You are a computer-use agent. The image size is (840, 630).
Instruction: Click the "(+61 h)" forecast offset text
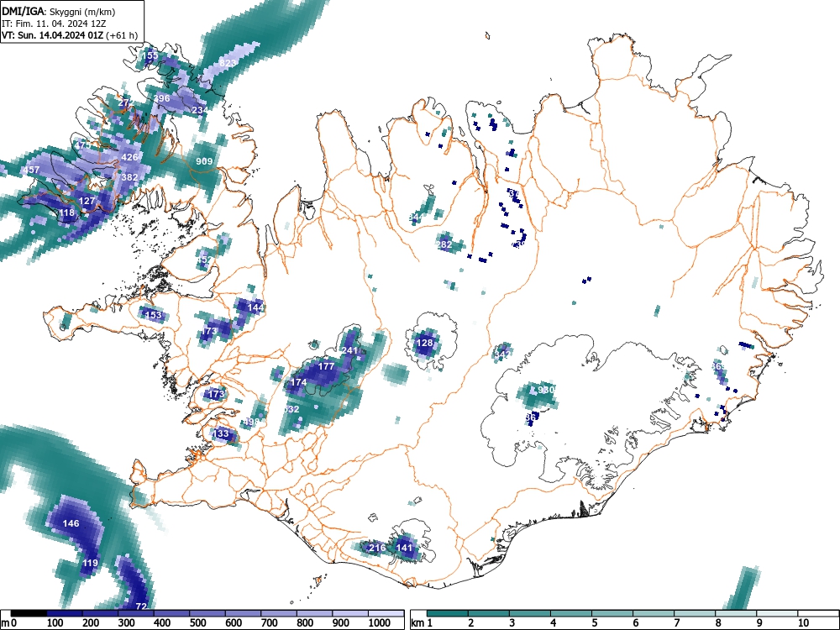click(x=122, y=36)
